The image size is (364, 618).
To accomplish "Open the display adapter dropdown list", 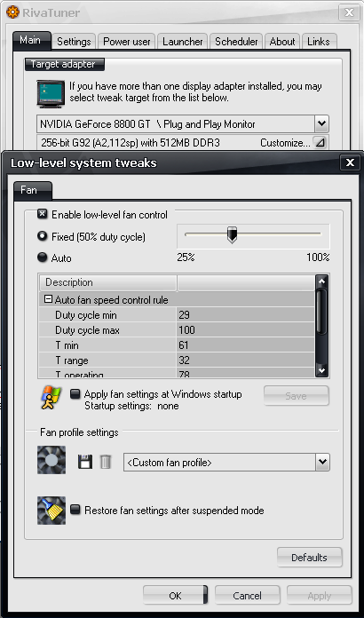I will click(321, 124).
